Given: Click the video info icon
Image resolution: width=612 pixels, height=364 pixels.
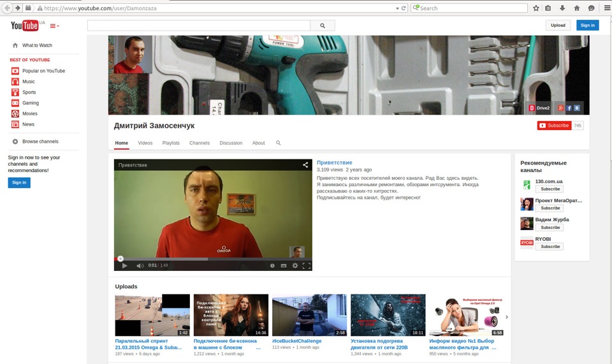Looking at the screenshot, I should point(272,266).
